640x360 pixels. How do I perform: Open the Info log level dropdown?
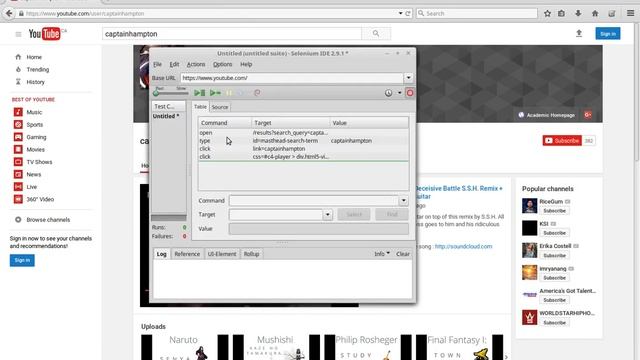coord(382,254)
